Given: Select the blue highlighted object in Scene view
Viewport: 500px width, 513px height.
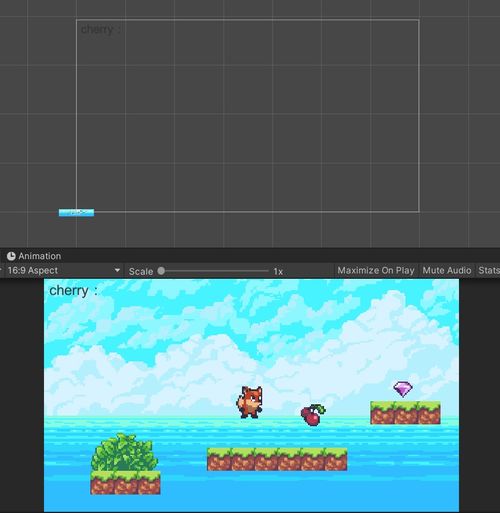Looking at the screenshot, I should [76, 212].
